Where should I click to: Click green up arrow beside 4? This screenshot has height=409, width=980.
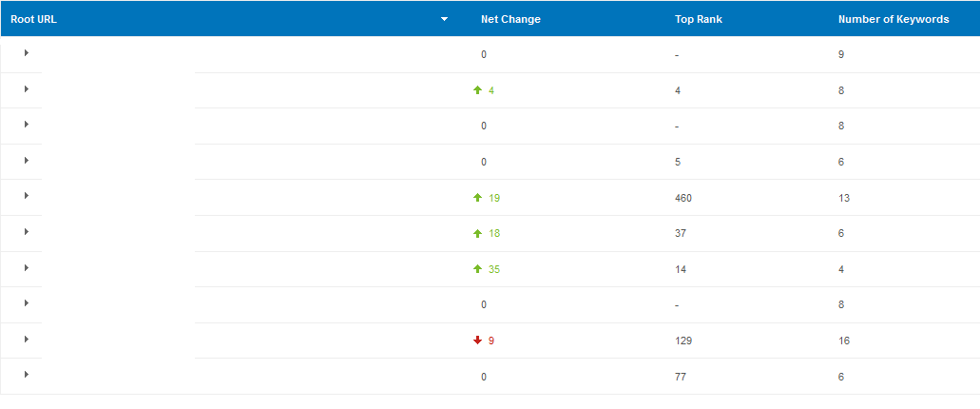[477, 90]
